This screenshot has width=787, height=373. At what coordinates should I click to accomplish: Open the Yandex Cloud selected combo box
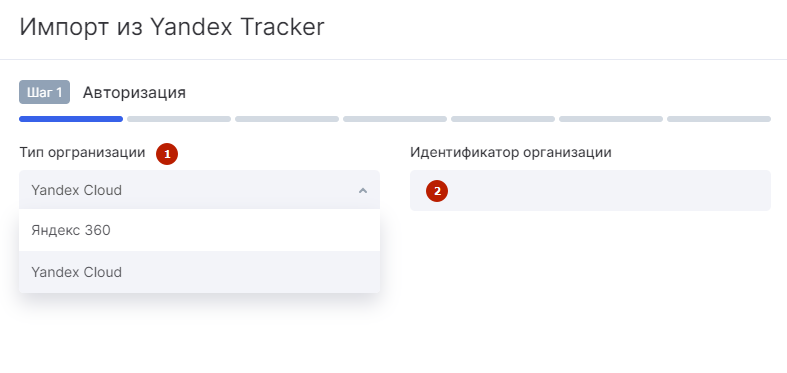point(199,190)
